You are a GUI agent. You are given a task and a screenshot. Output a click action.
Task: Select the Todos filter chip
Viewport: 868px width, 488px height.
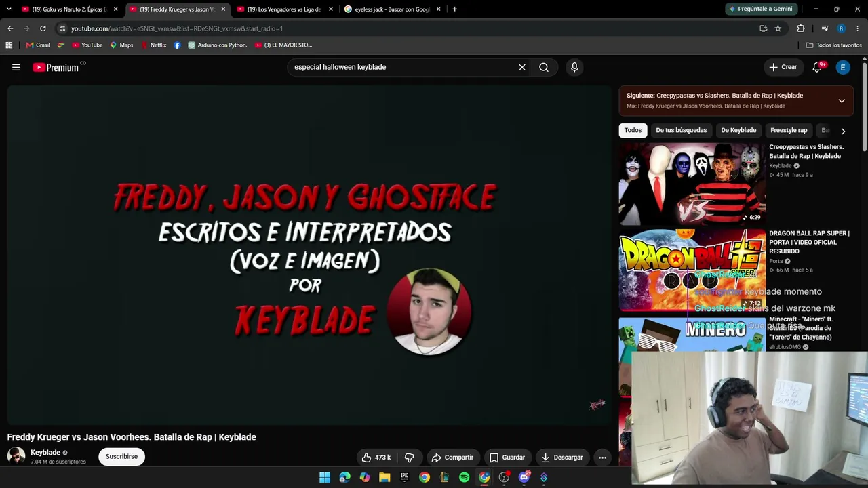(x=633, y=130)
